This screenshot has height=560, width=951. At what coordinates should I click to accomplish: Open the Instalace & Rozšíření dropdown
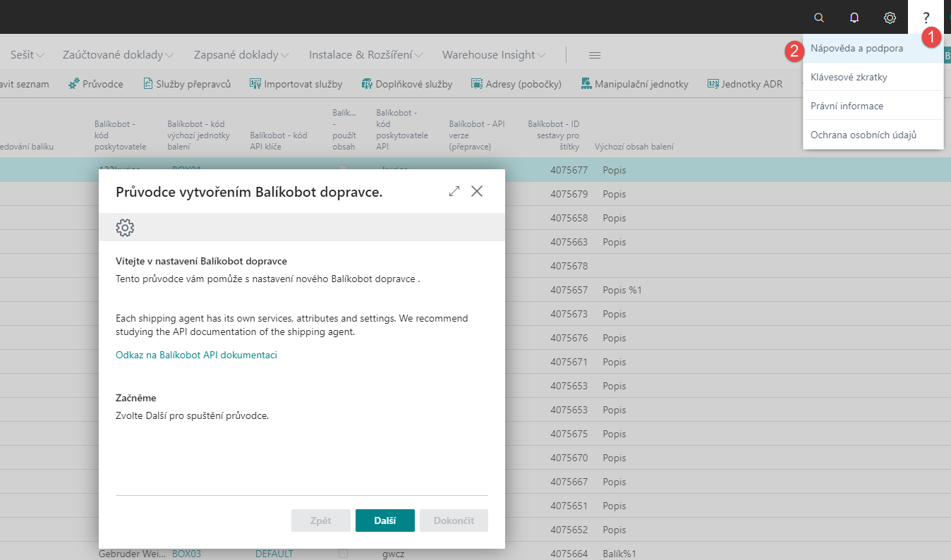click(365, 55)
